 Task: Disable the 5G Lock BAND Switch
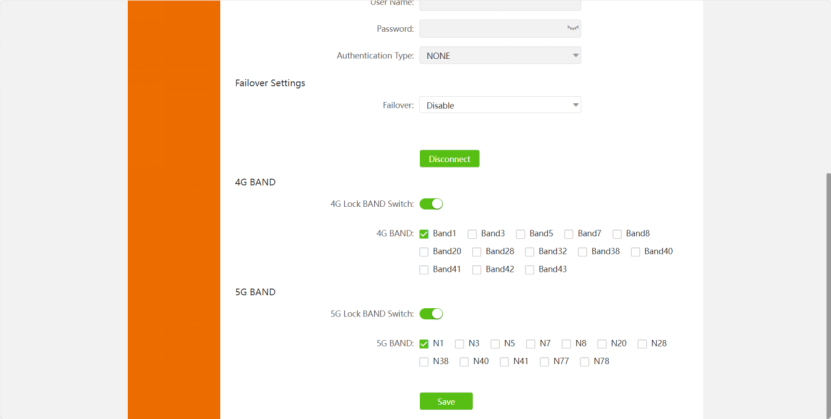point(431,314)
